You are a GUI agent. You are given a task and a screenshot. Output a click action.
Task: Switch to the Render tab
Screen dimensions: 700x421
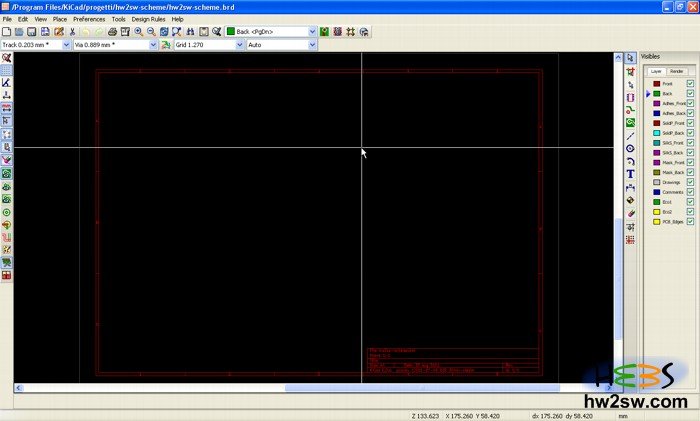[677, 71]
